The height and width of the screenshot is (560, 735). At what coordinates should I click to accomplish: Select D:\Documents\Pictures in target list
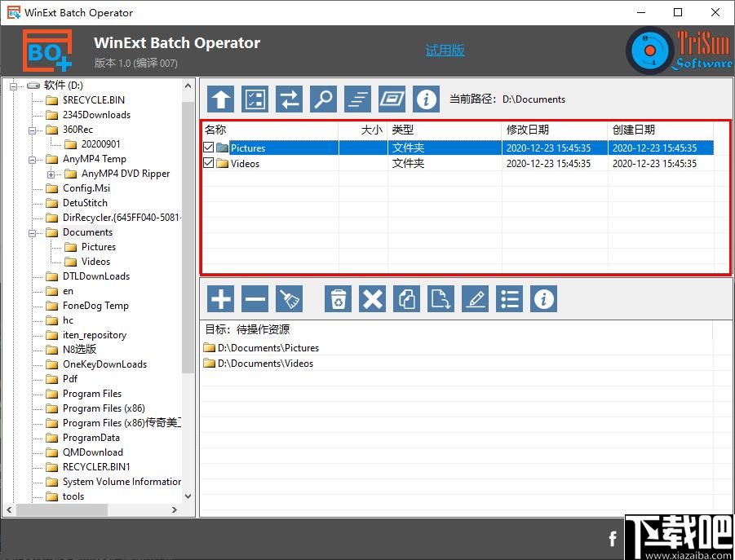point(268,348)
